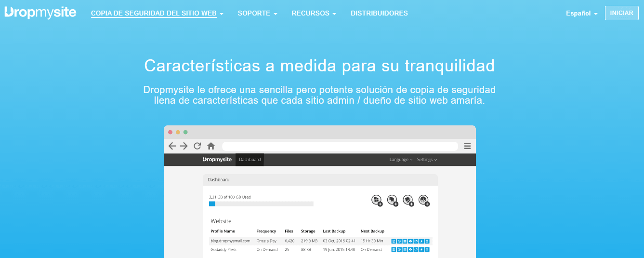Viewport: 644px width, 258px height.
Task: Click the Dropmysite logo in header
Action: (40, 13)
